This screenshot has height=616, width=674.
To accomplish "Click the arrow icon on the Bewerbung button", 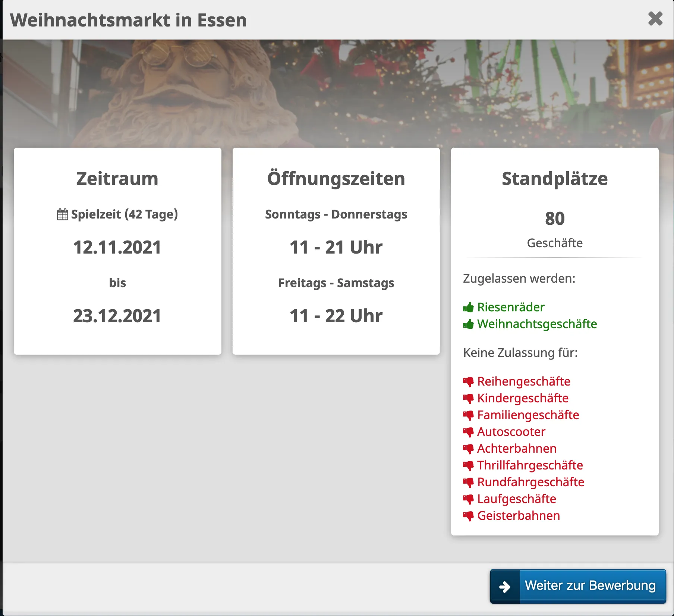I will tap(505, 587).
